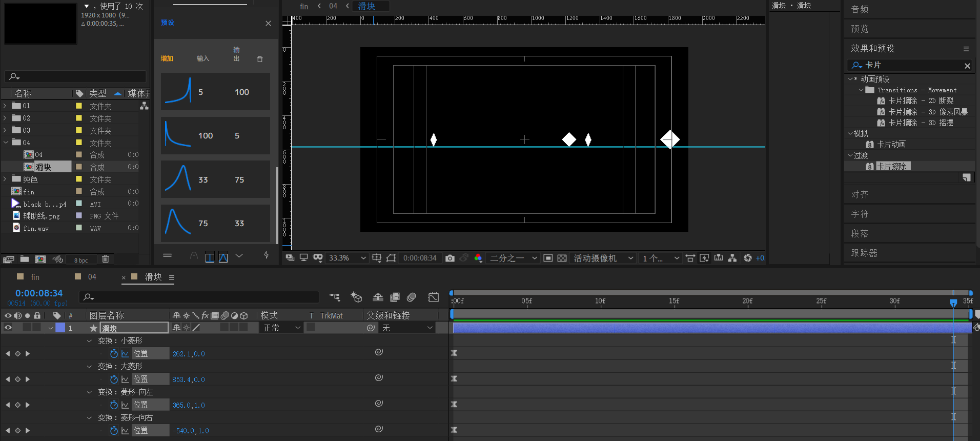
Task: Open blend mode dropdown showing 正常
Action: pos(282,328)
